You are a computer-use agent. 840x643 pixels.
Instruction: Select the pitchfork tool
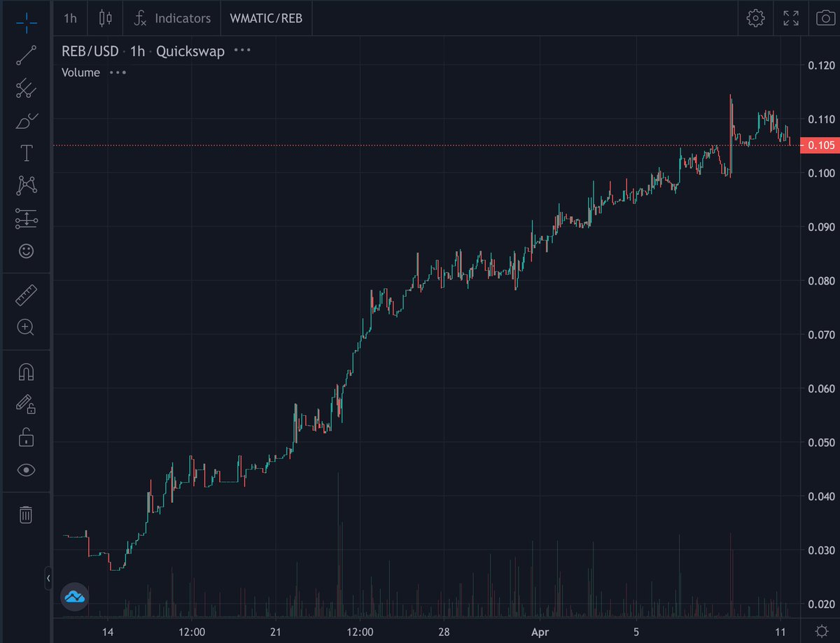coord(26,88)
